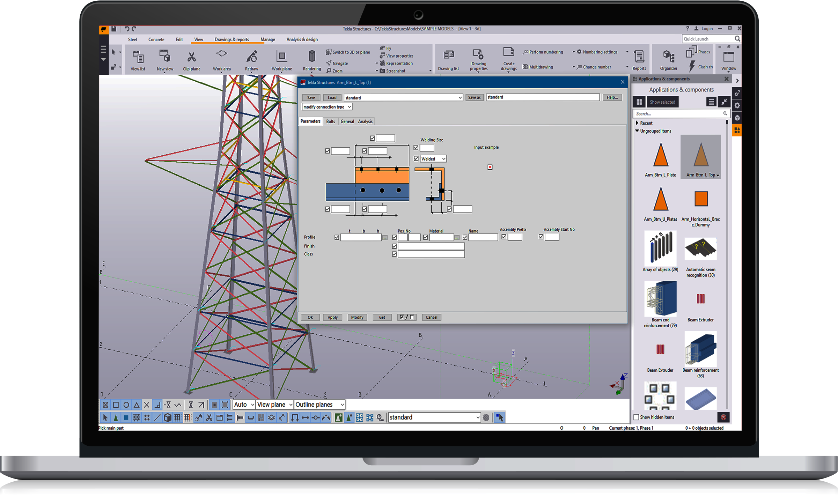The height and width of the screenshot is (504, 838).
Task: Open the Organizer
Action: (668, 60)
